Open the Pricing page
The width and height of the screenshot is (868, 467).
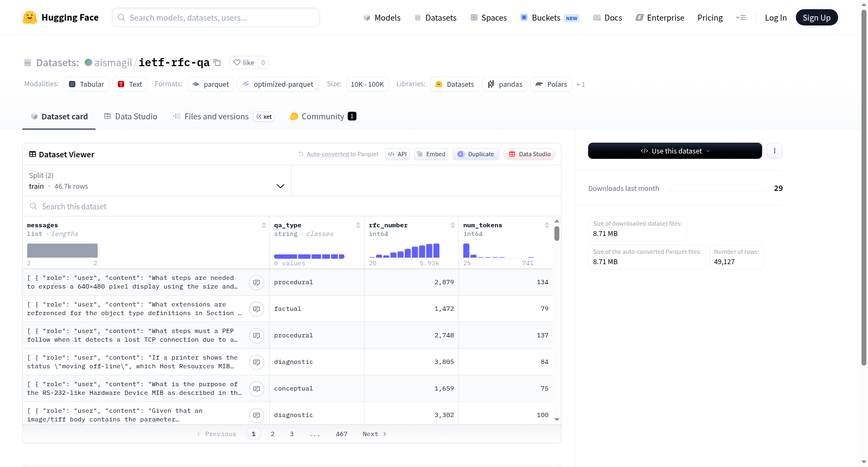tap(710, 18)
